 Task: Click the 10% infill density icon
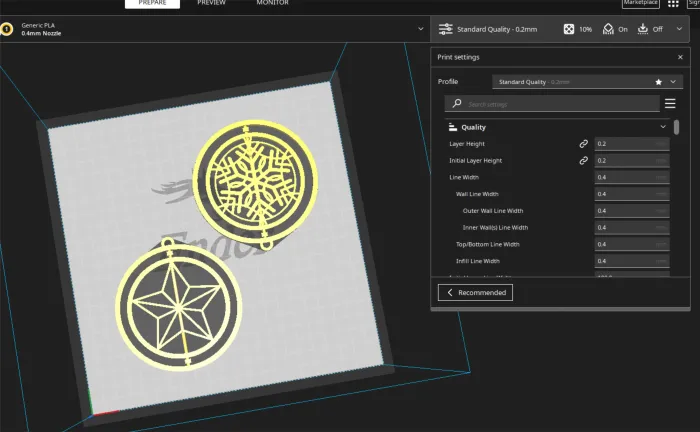[569, 29]
